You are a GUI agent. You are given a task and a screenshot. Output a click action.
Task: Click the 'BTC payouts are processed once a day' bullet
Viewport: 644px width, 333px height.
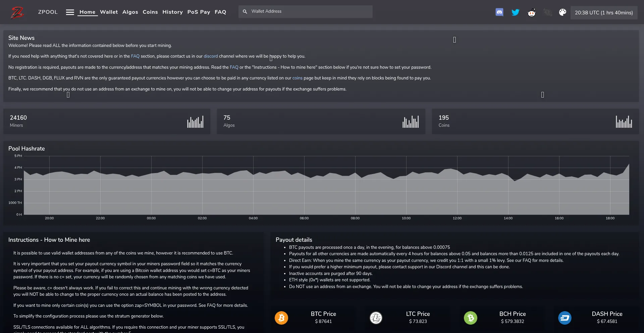point(370,247)
